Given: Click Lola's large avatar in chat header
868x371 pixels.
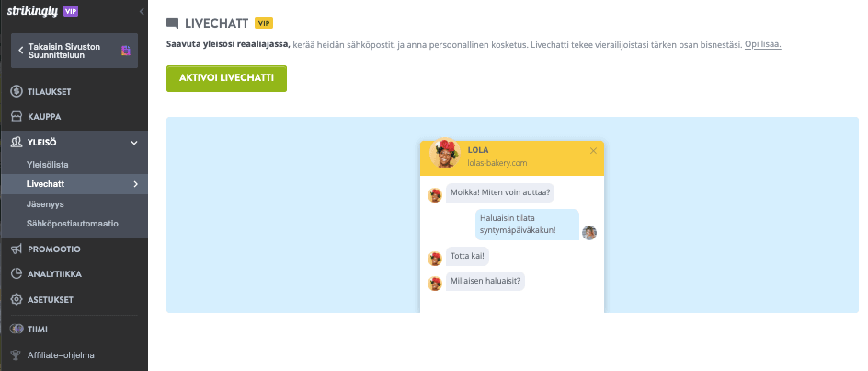Looking at the screenshot, I should tap(445, 153).
